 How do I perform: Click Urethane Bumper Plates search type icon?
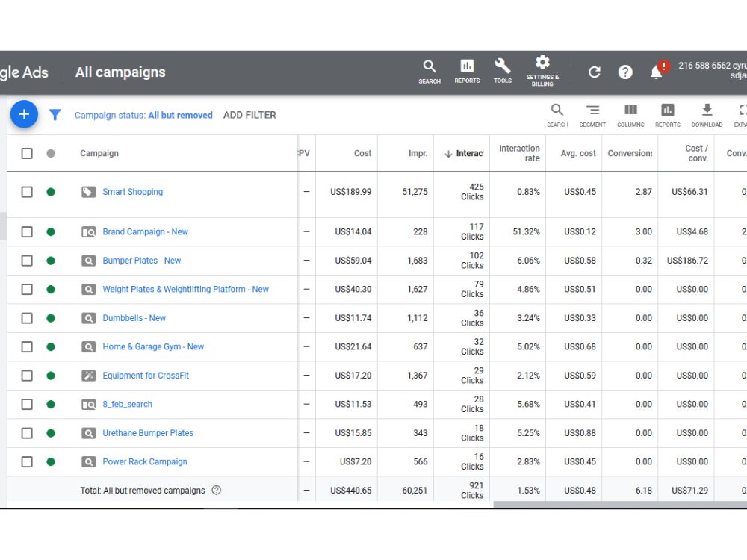tap(88, 433)
